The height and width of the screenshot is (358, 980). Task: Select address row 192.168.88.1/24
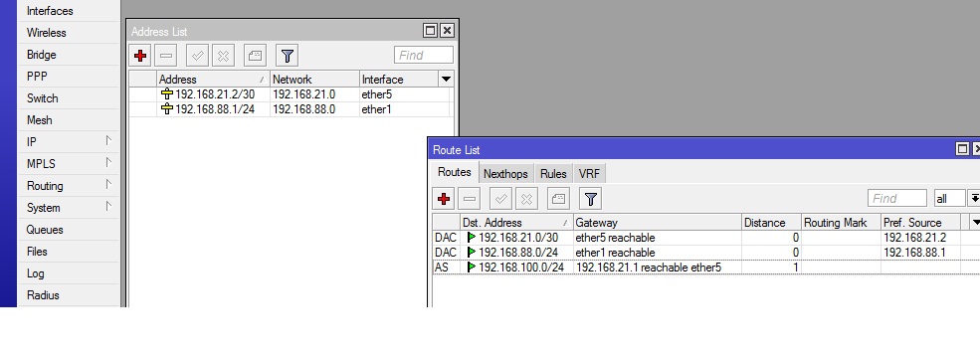click(289, 109)
